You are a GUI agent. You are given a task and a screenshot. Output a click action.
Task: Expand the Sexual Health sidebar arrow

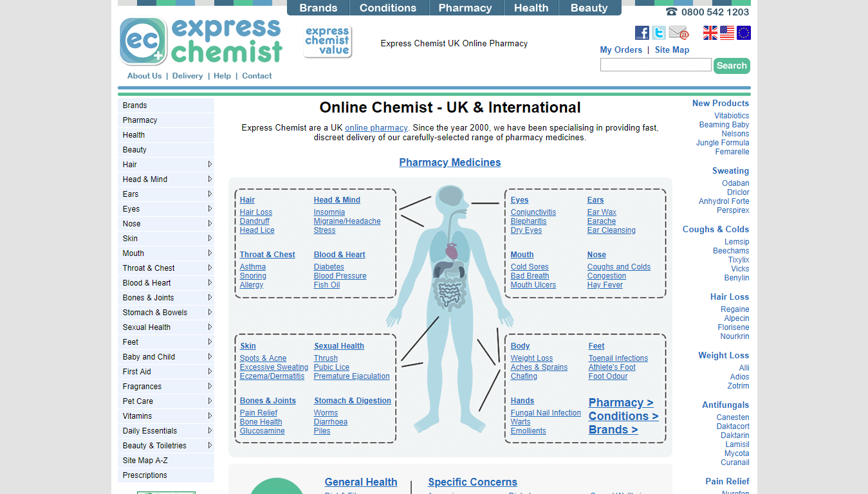(x=210, y=327)
